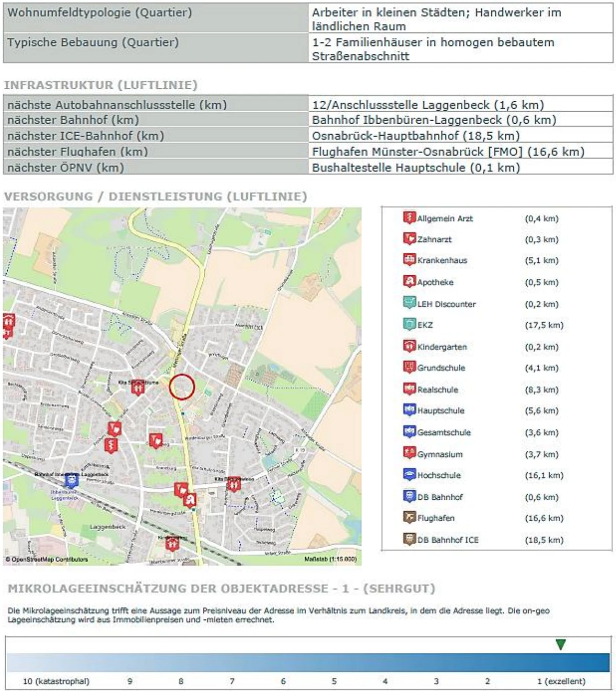Select the Hochschule legend icon
The image size is (616, 692).
[409, 474]
